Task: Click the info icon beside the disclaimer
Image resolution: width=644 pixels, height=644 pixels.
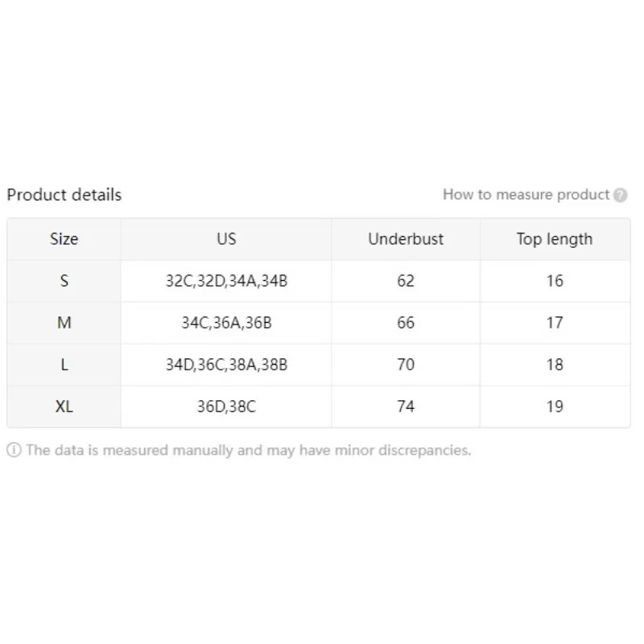Action: [x=14, y=450]
